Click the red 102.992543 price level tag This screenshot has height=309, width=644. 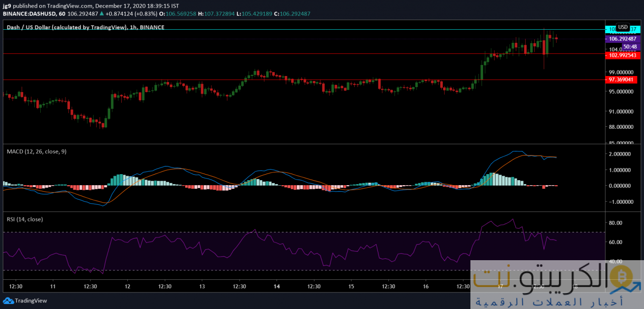pyautogui.click(x=622, y=55)
